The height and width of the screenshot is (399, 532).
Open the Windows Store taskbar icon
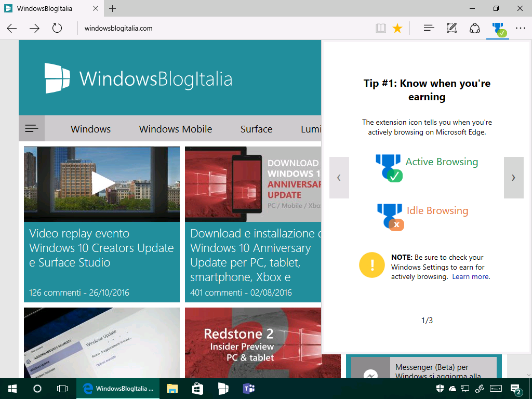point(197,389)
